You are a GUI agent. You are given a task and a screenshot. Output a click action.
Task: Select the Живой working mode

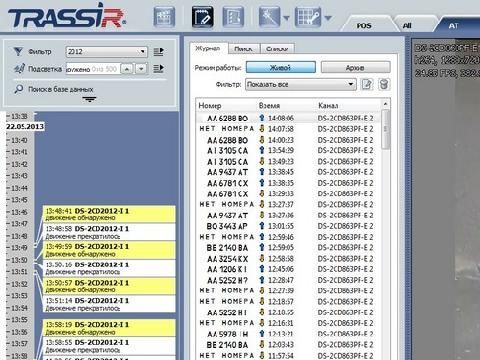point(281,67)
